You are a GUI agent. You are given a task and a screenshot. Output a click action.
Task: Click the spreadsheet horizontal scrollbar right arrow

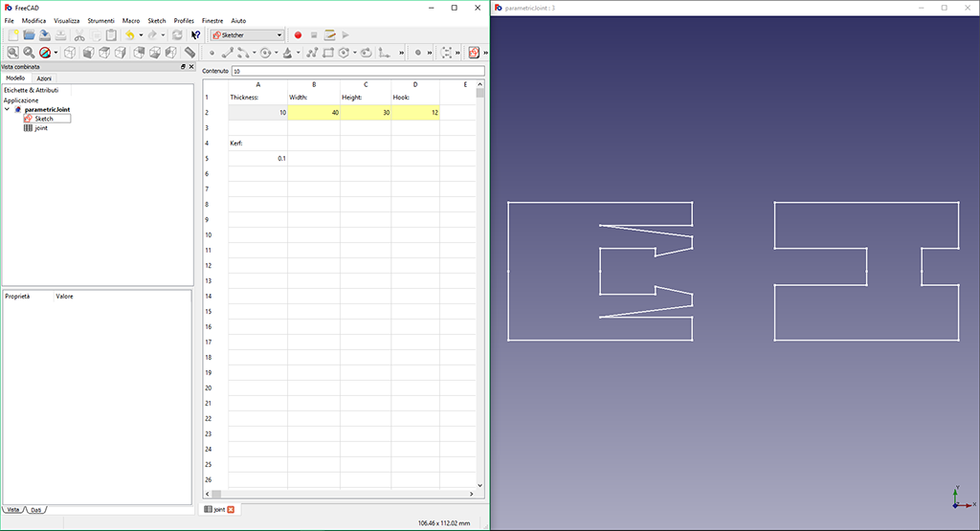[x=471, y=494]
